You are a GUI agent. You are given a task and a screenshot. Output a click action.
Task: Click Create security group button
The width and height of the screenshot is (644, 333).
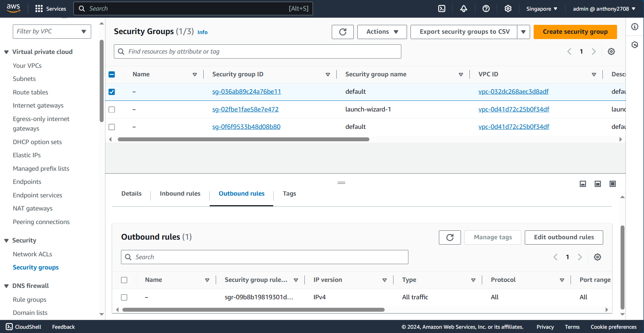575,32
